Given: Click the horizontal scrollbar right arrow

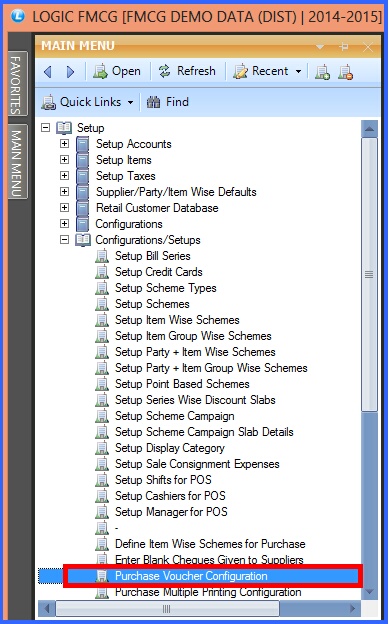Looking at the screenshot, I should coord(352,608).
